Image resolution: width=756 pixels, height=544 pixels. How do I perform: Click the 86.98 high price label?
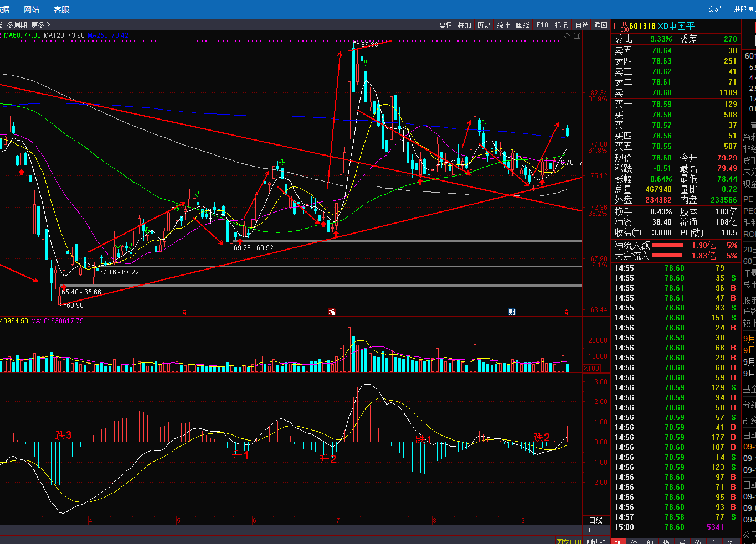click(x=369, y=45)
